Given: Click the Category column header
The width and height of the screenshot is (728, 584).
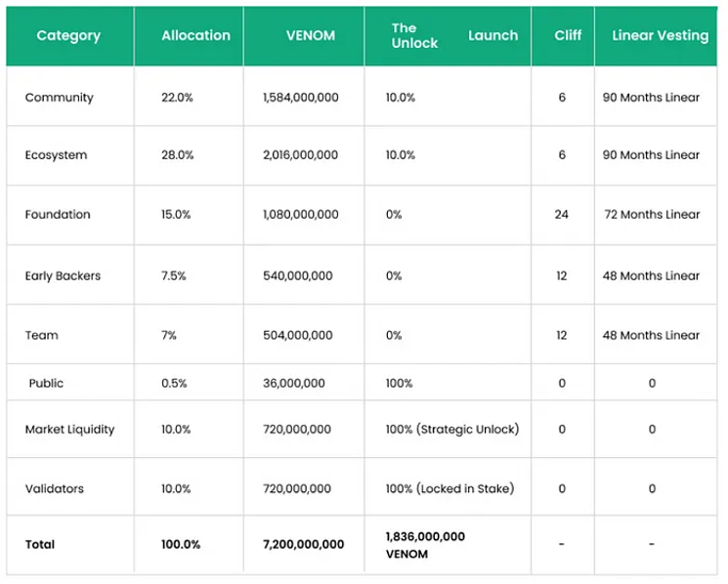Looking at the screenshot, I should [68, 36].
